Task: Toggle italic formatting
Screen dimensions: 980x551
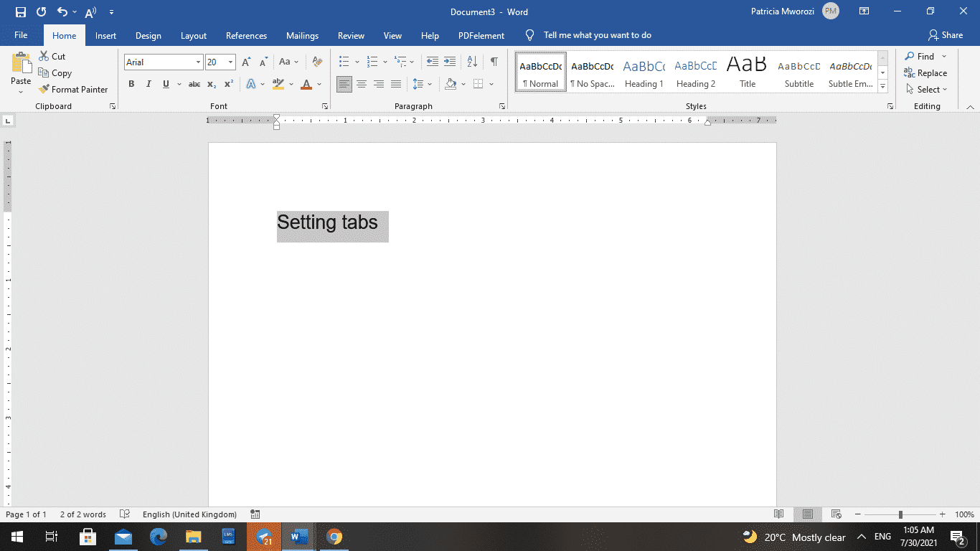Action: [x=149, y=84]
